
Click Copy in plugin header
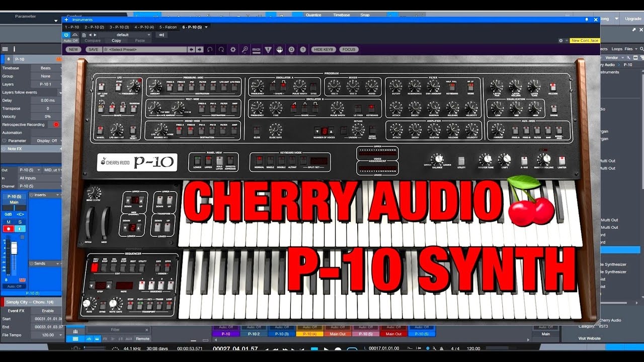[x=116, y=41]
